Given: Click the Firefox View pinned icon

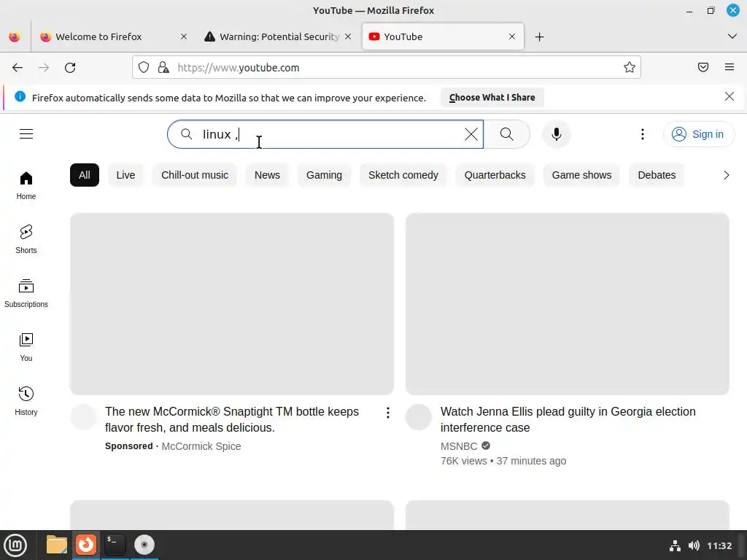Looking at the screenshot, I should point(15,36).
